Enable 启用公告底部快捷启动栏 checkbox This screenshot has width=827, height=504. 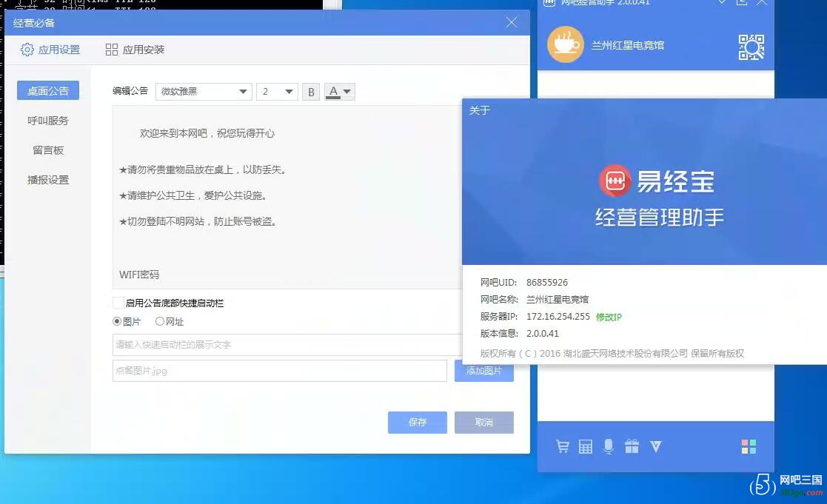(118, 303)
